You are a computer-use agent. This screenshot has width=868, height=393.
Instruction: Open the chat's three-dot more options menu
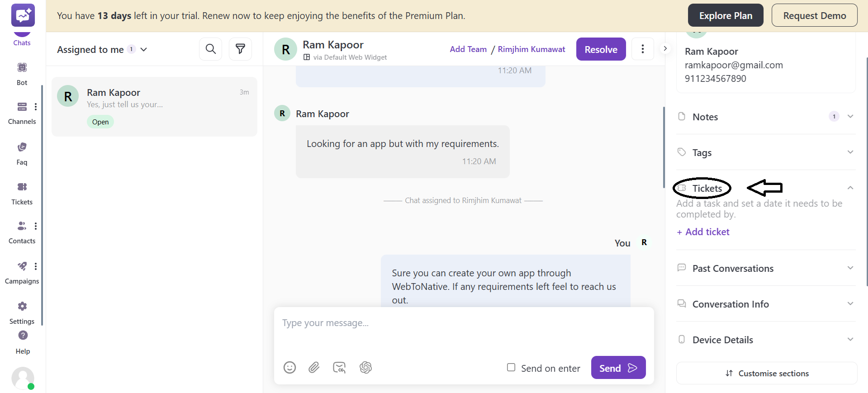pyautogui.click(x=642, y=49)
